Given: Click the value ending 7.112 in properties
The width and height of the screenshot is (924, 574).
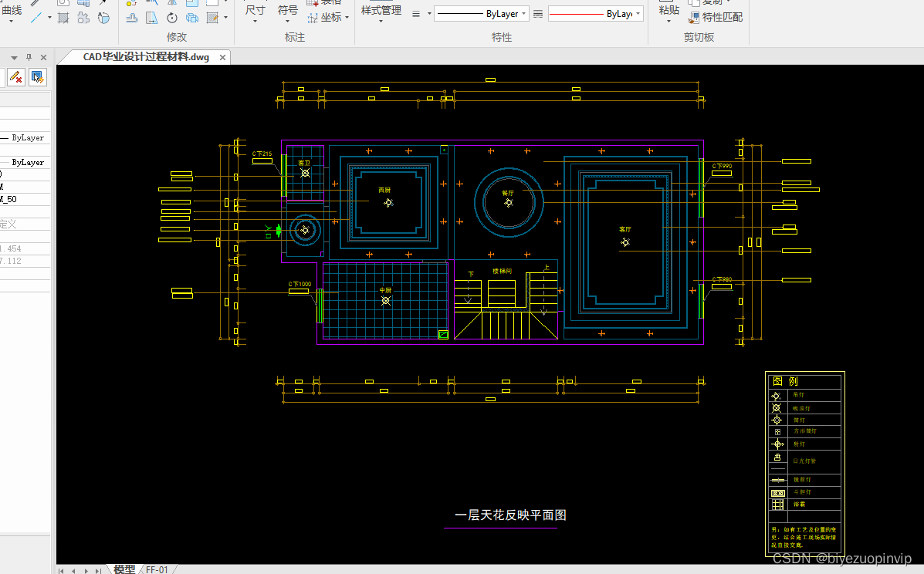Looking at the screenshot, I should 11,261.
